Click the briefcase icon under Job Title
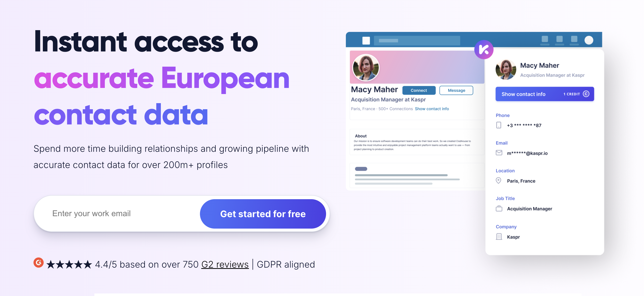 (x=499, y=209)
